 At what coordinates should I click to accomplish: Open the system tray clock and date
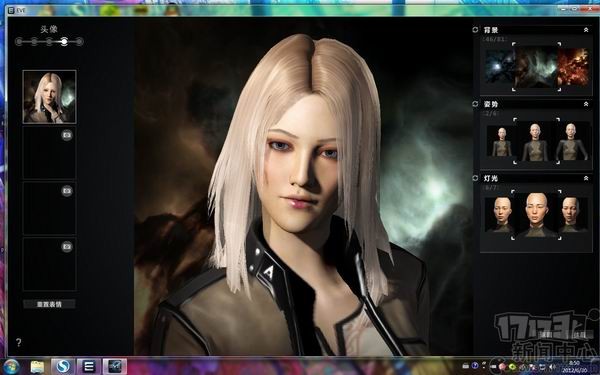pos(574,366)
